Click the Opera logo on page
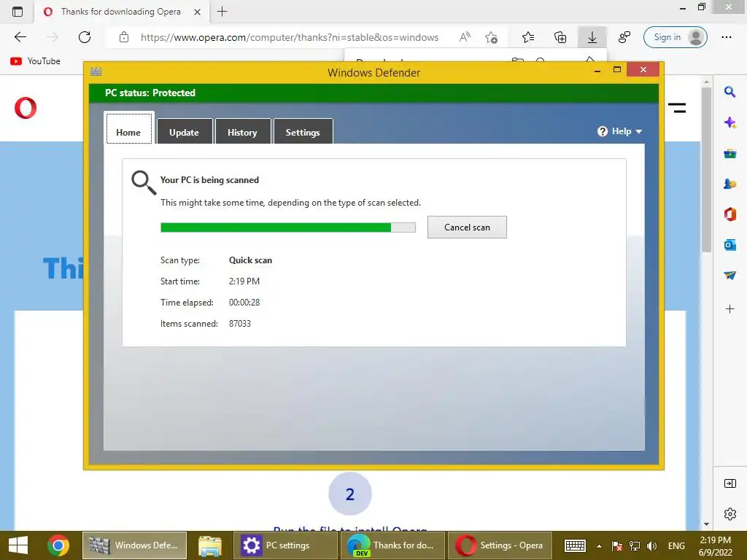This screenshot has width=747, height=560. 26,108
